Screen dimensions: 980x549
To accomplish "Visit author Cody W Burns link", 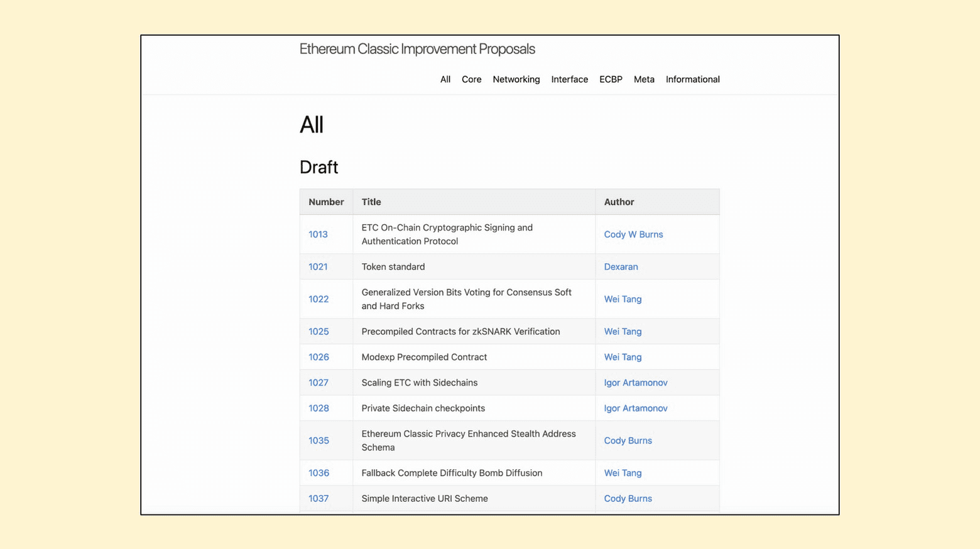I will point(633,234).
